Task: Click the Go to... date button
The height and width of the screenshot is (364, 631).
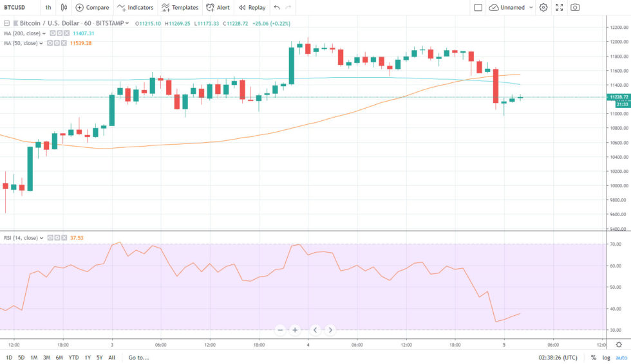Action: point(138,358)
